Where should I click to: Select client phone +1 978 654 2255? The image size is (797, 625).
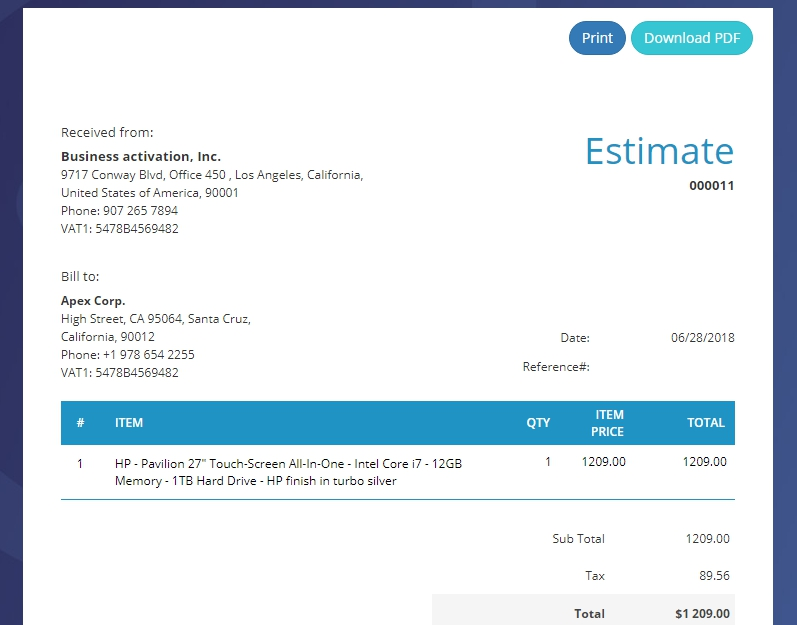[x=149, y=355]
